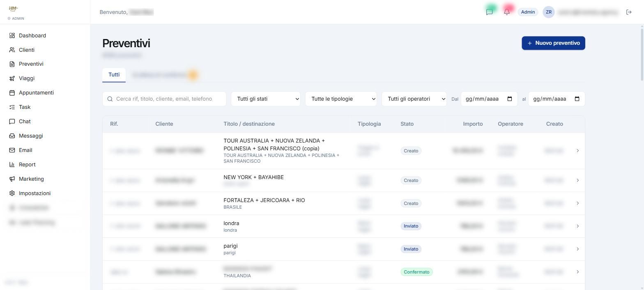Go to Report in sidebar menu
The height and width of the screenshot is (290, 644).
pyautogui.click(x=27, y=165)
